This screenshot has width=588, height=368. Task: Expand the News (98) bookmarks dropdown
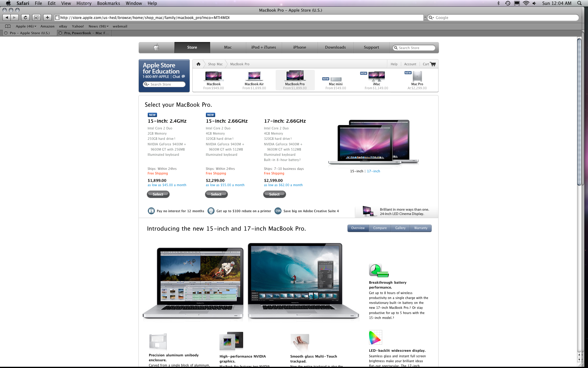click(x=99, y=26)
